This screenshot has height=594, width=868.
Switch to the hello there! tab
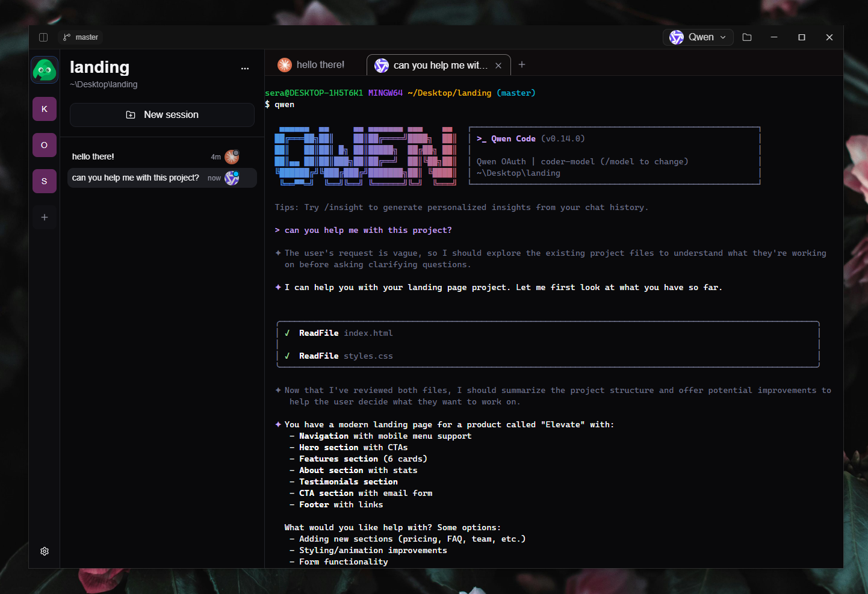(x=314, y=64)
